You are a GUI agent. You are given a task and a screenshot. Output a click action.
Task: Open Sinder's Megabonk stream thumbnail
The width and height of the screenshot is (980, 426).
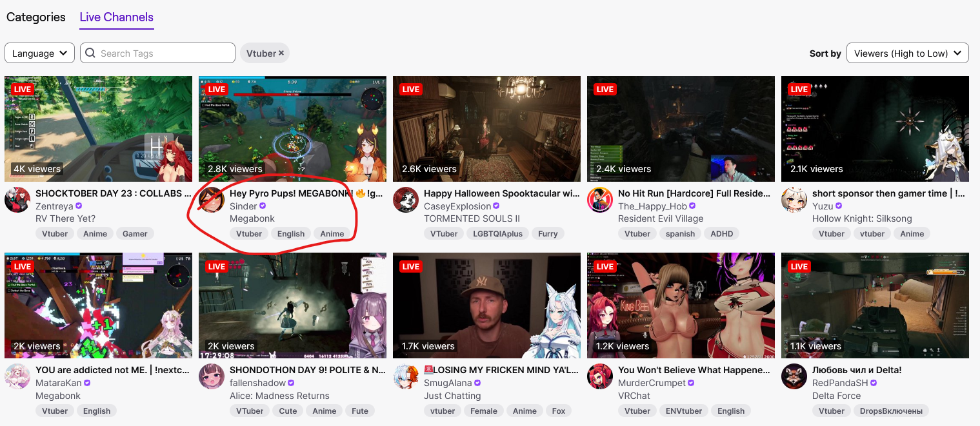292,129
